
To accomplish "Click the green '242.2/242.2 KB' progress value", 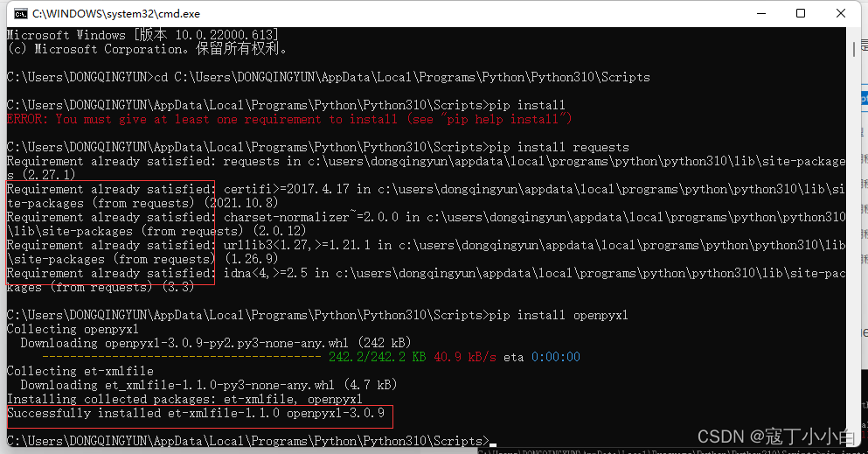I will 377,357.
